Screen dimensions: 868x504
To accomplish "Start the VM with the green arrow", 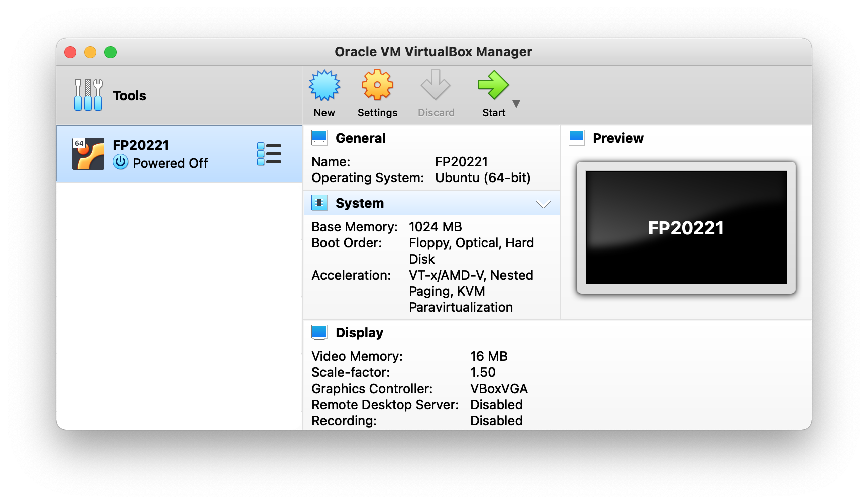I will [493, 86].
